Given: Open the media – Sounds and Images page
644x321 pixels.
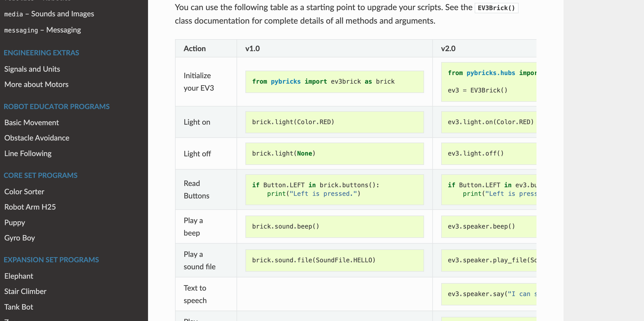Looking at the screenshot, I should click(49, 14).
